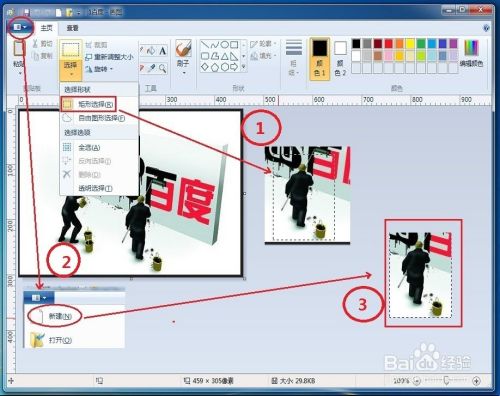Click the save disk icon in title bar
Screen dimensions: 500x396
click(x=27, y=13)
